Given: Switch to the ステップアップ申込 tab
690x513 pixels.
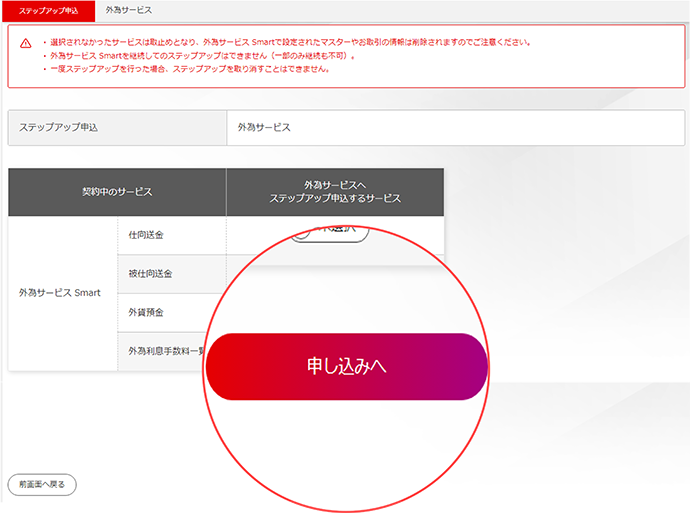Looking at the screenshot, I should [48, 10].
